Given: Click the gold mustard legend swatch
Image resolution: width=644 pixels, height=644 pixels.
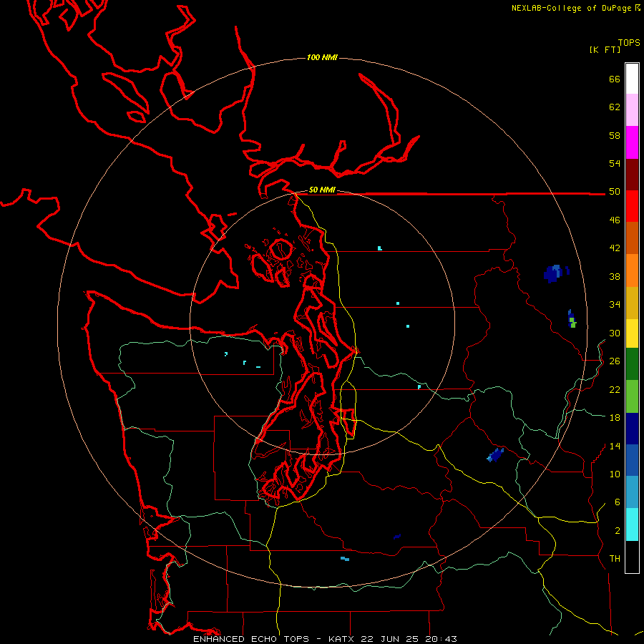Looking at the screenshot, I should coord(632,303).
